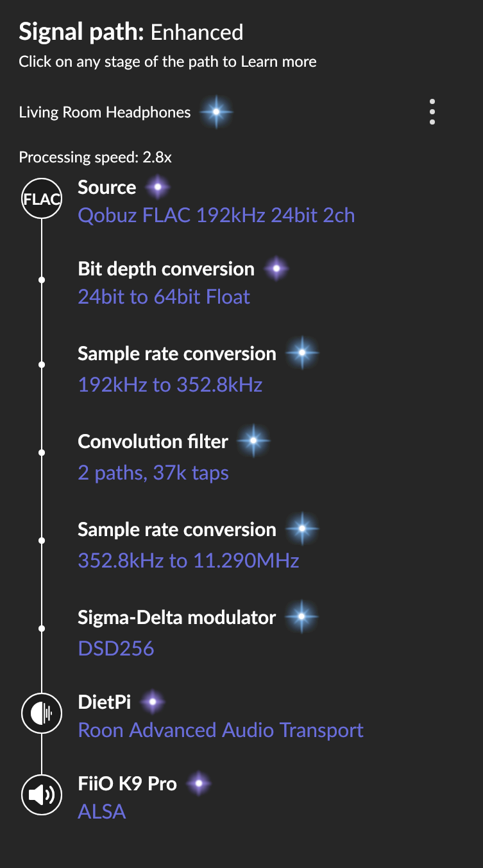Viewport: 483px width, 868px height.
Task: Click the FLAC source circle icon
Action: pos(42,198)
